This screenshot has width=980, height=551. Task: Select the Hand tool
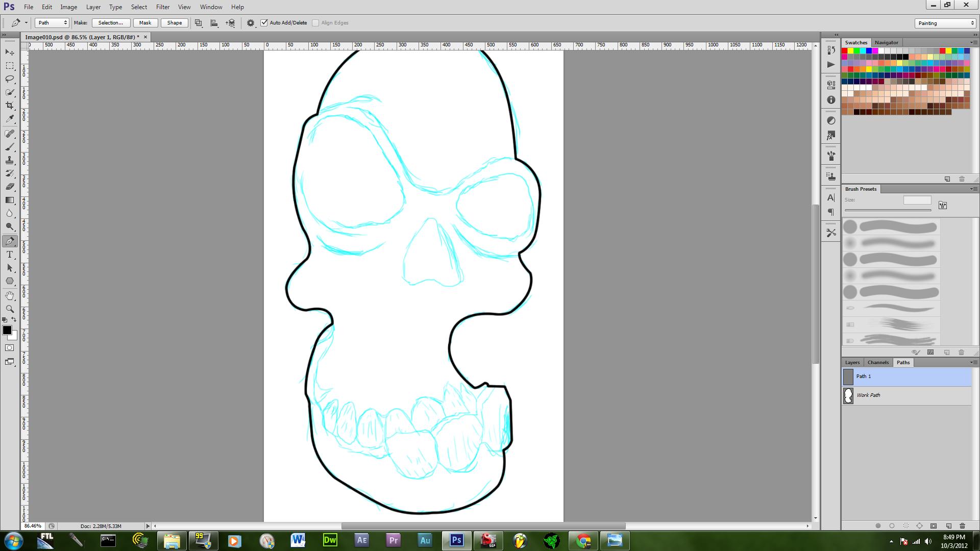click(x=10, y=295)
